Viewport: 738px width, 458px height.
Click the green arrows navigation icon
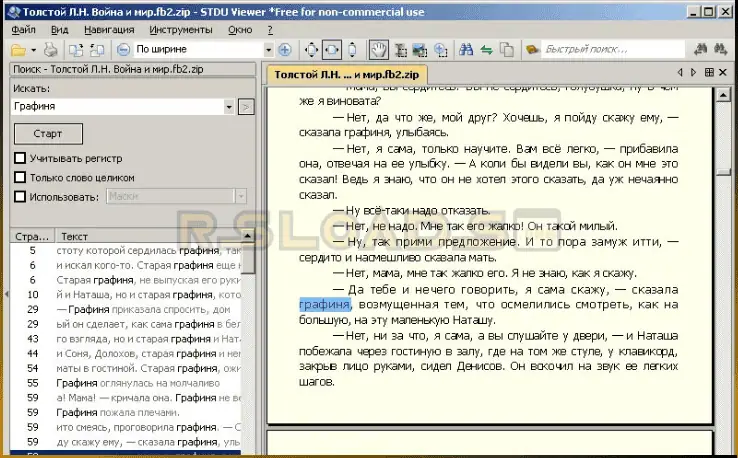point(486,49)
